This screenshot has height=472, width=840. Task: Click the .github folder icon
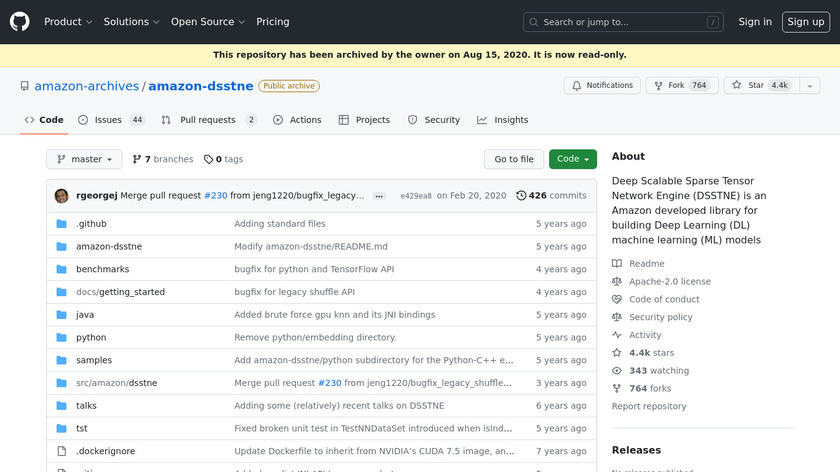62,223
